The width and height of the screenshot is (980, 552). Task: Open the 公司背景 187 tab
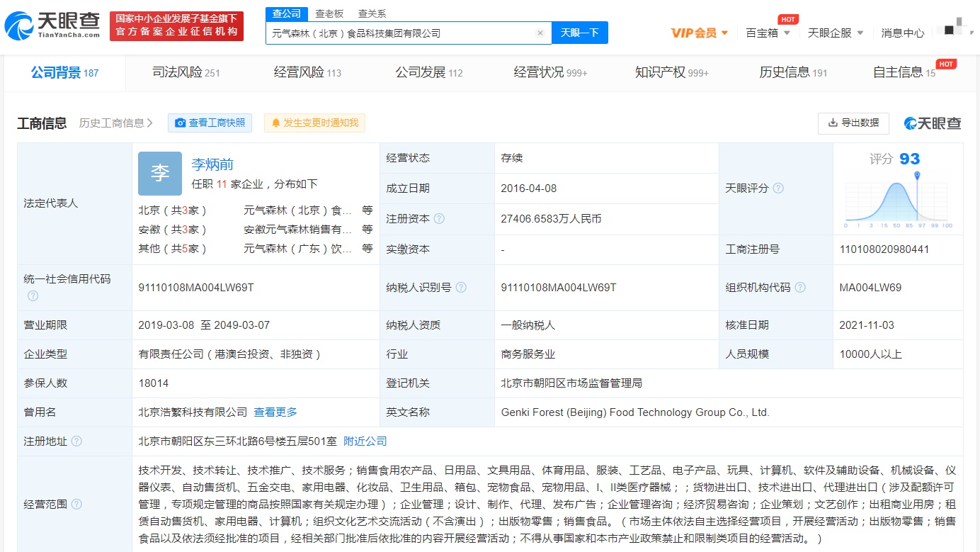click(x=64, y=72)
